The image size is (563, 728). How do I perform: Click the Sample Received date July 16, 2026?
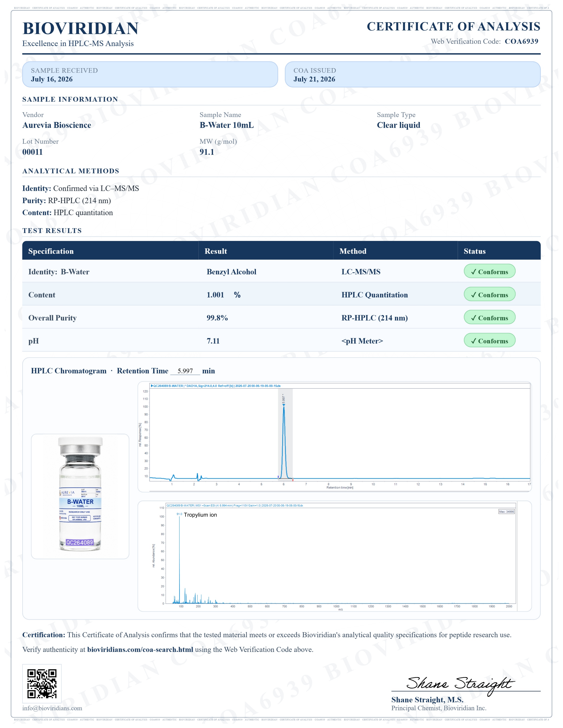point(52,79)
